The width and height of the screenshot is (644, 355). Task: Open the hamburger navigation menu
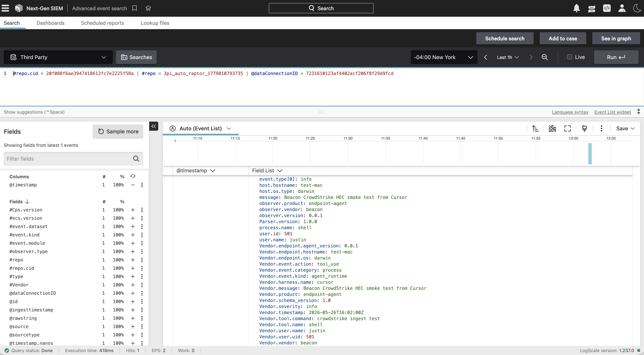click(5, 8)
